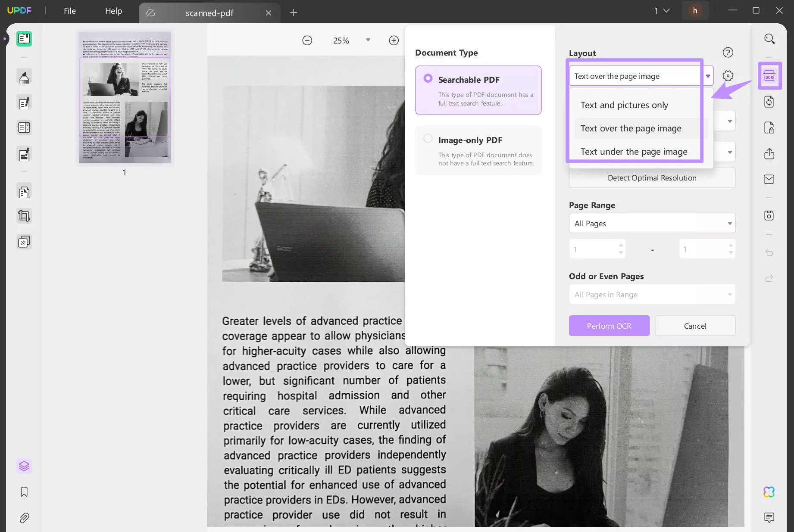The width and height of the screenshot is (794, 532).
Task: Select the Comment highlighter tool in left sidebar
Action: pyautogui.click(x=24, y=77)
